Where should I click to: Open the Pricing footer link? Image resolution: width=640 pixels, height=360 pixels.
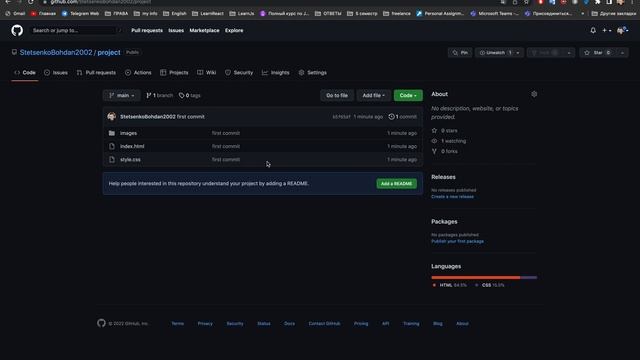[x=361, y=324]
